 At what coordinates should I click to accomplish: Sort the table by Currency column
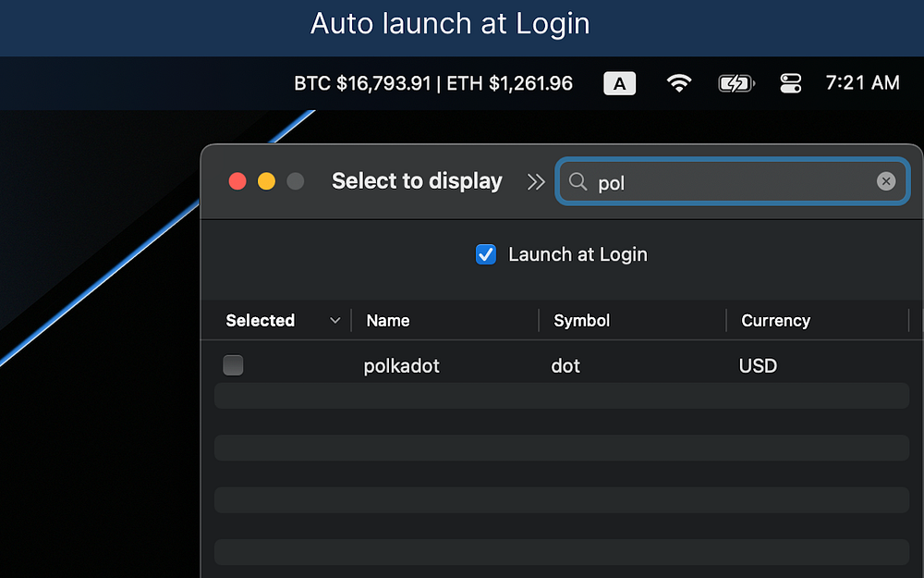tap(775, 321)
